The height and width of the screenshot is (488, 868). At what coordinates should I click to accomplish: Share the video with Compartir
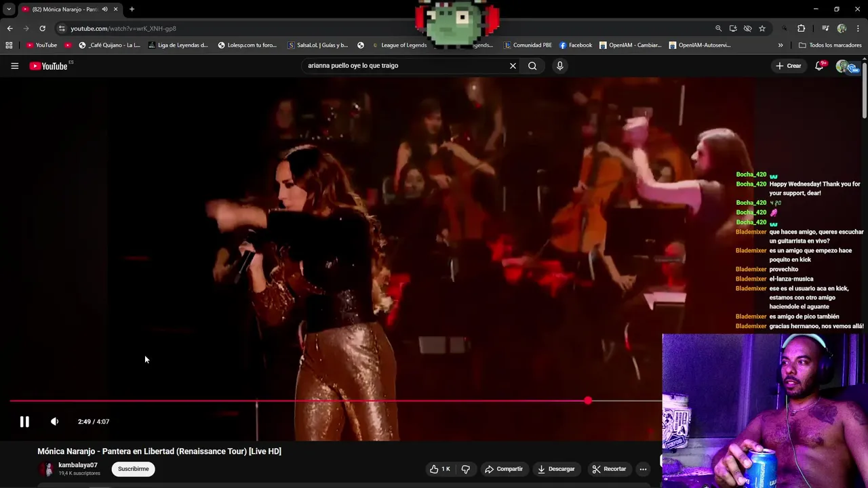pos(504,469)
